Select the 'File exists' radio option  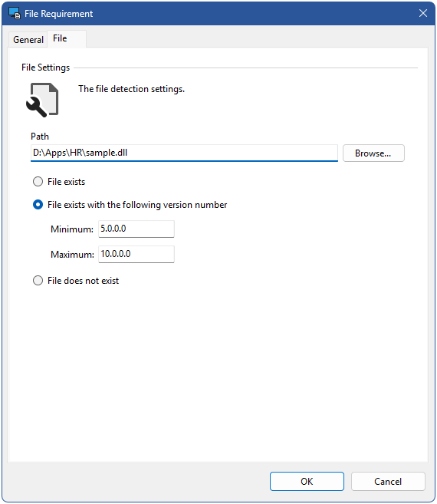59,182
